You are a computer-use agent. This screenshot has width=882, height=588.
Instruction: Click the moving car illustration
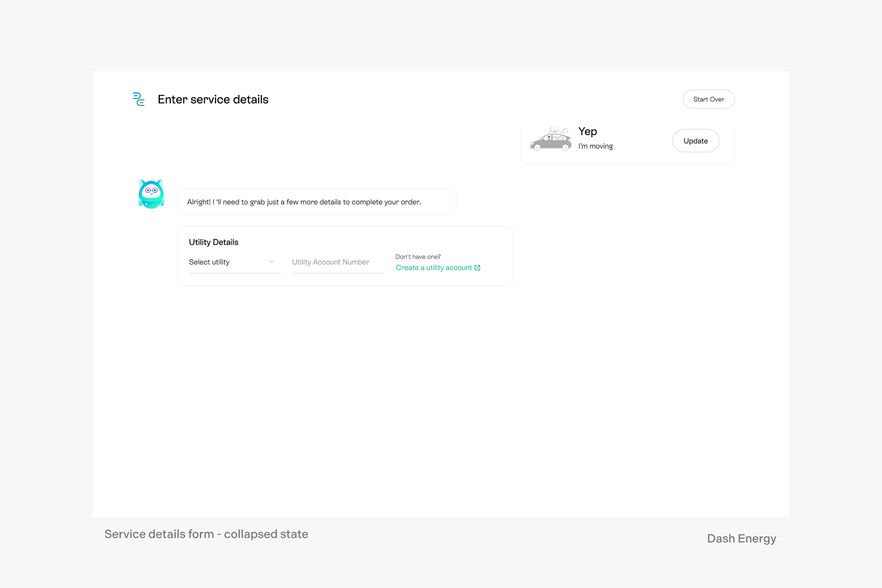(x=550, y=139)
